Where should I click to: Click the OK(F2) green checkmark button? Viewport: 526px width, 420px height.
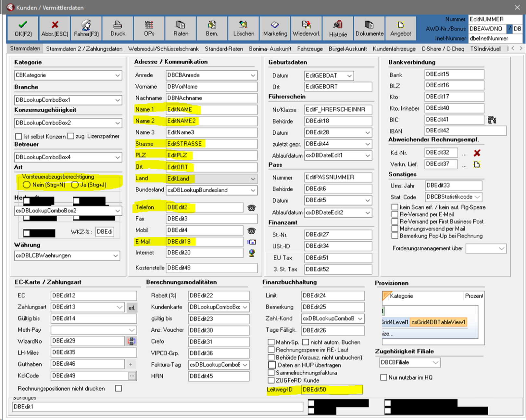click(23, 29)
